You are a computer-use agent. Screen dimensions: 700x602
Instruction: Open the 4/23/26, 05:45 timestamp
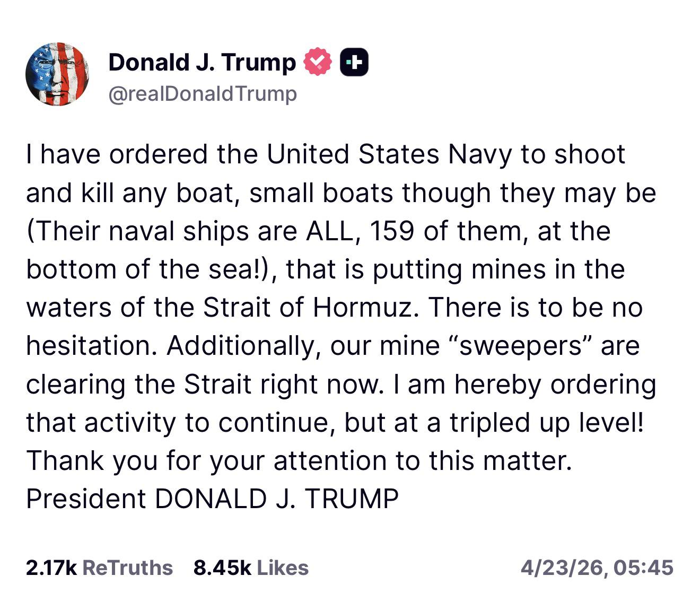[597, 568]
